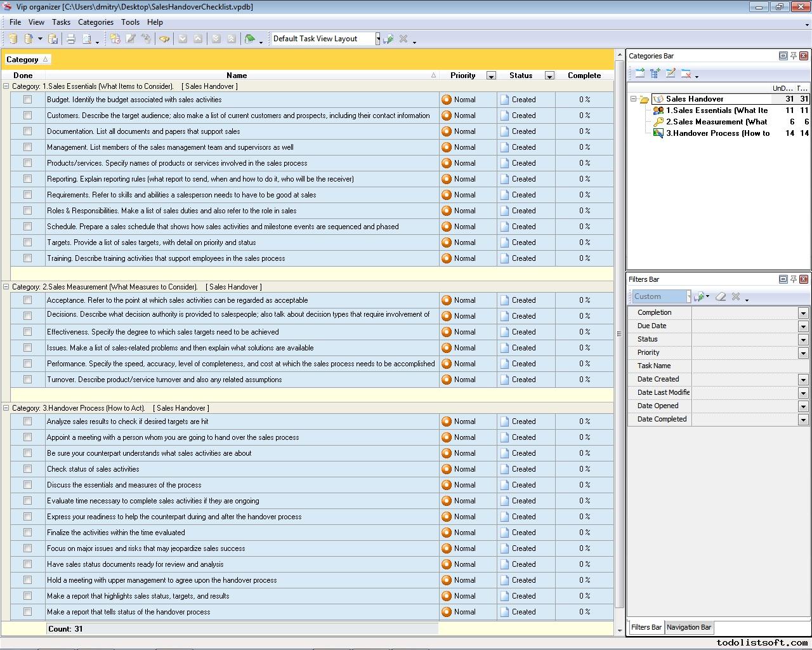812x650 pixels.
Task: Click the Print icon in the toolbar
Action: (71, 39)
